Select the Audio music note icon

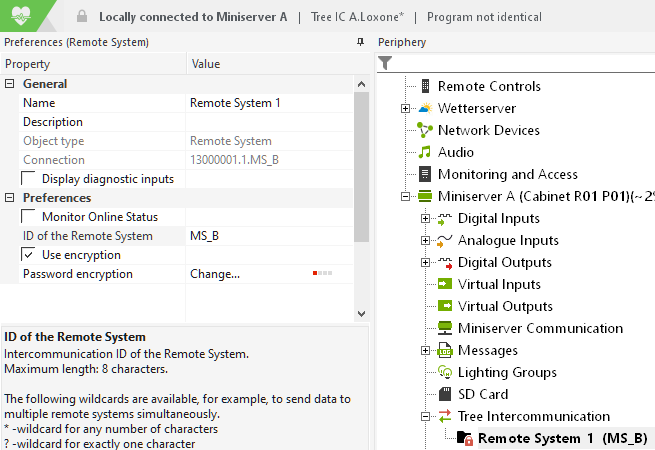pos(425,152)
